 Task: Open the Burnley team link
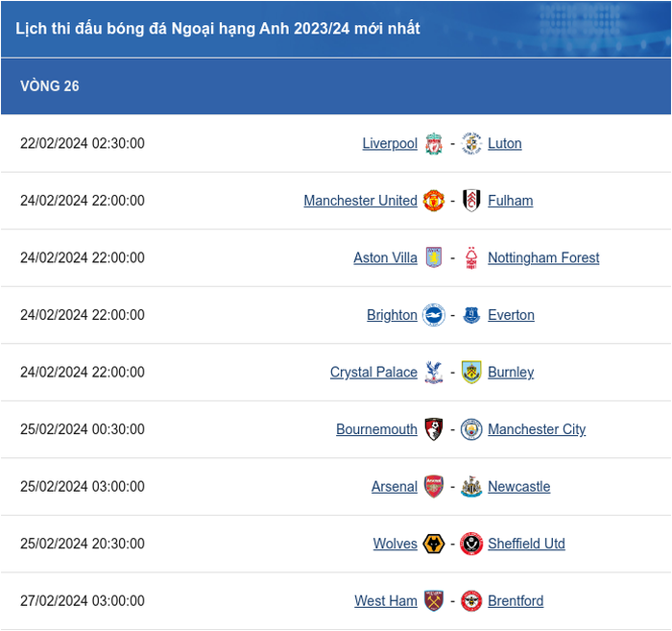pos(511,372)
